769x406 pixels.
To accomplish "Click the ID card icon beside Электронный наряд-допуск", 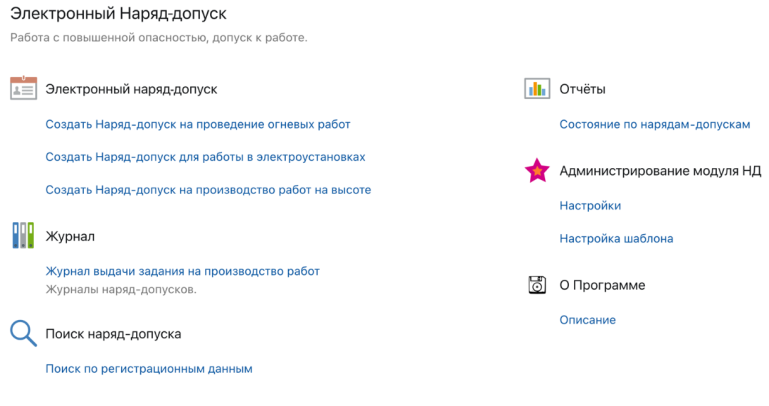I will tap(23, 89).
